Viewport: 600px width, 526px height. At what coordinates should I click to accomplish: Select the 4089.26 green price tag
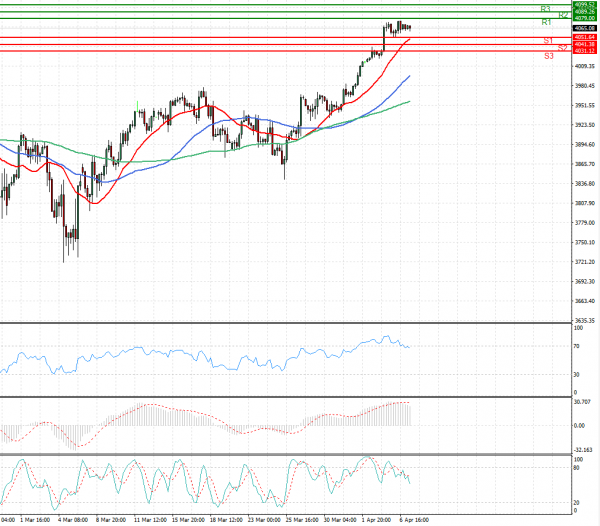[x=584, y=12]
